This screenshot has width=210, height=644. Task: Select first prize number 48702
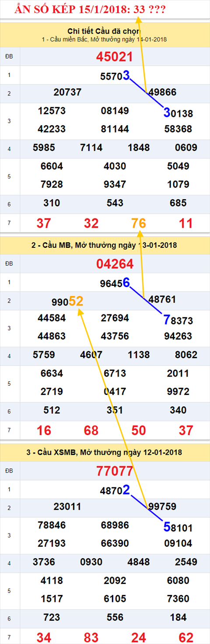115,490
